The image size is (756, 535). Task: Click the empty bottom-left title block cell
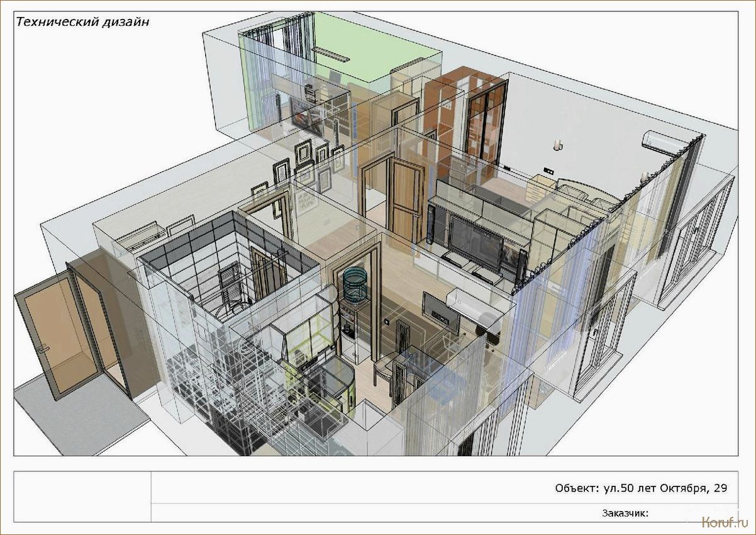pyautogui.click(x=82, y=497)
